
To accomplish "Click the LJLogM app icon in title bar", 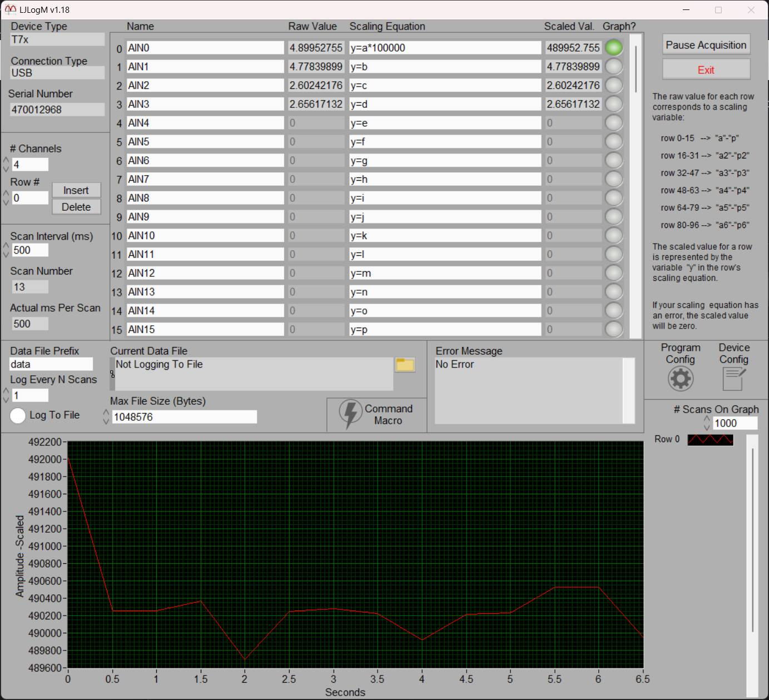I will [x=10, y=9].
